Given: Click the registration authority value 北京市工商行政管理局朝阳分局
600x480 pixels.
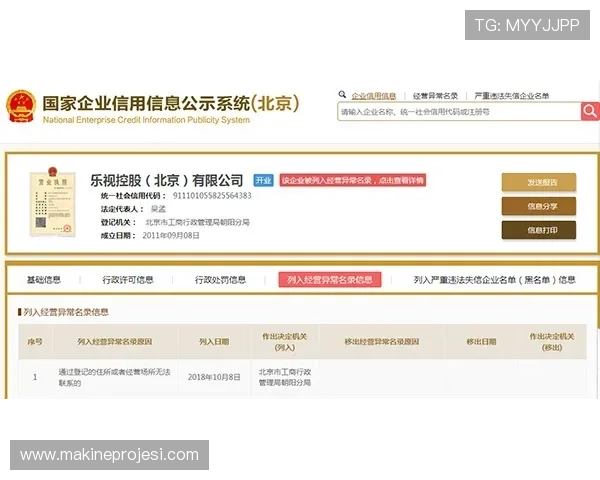Looking at the screenshot, I should click(x=197, y=222).
